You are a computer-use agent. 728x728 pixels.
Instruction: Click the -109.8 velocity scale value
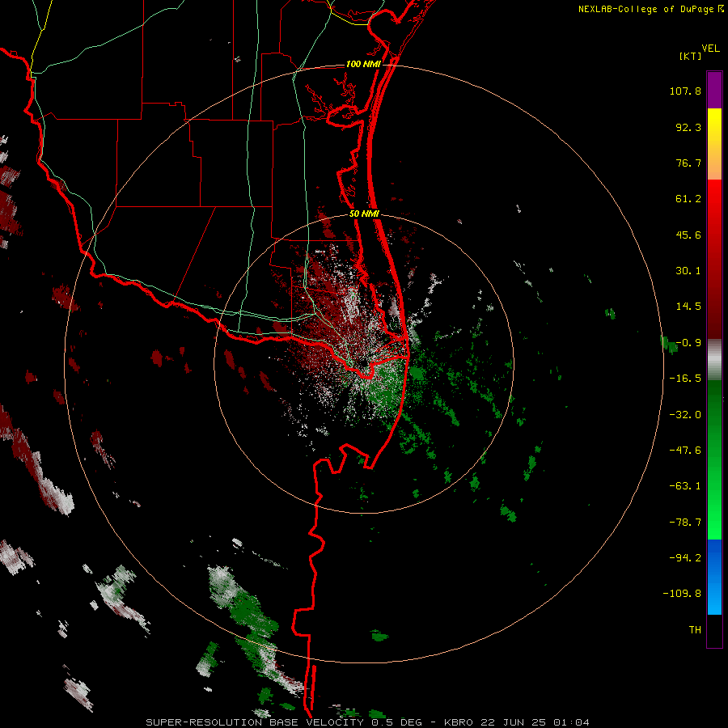tap(682, 594)
